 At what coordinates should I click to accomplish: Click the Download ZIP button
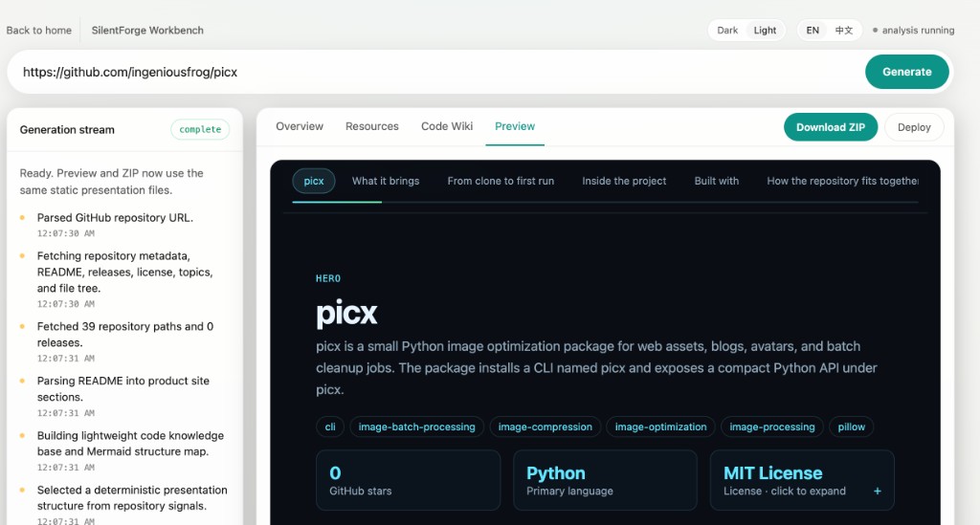(x=831, y=127)
